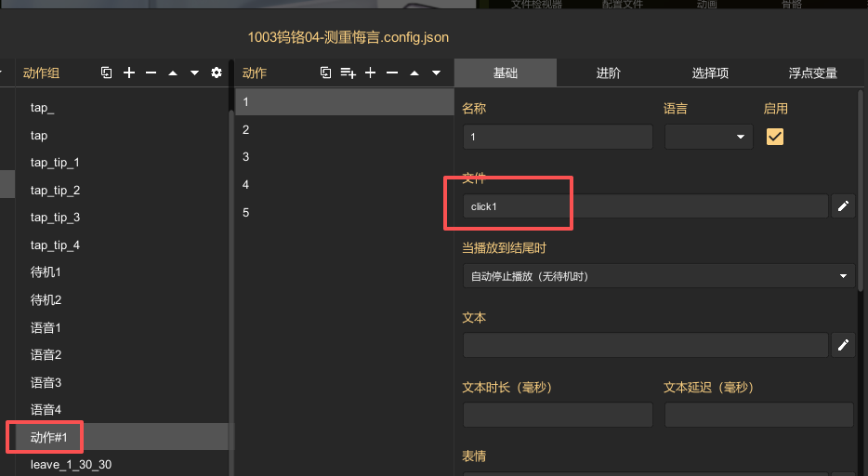Duplicate the selected 动作组 entry
The image size is (868, 476).
[x=107, y=73]
